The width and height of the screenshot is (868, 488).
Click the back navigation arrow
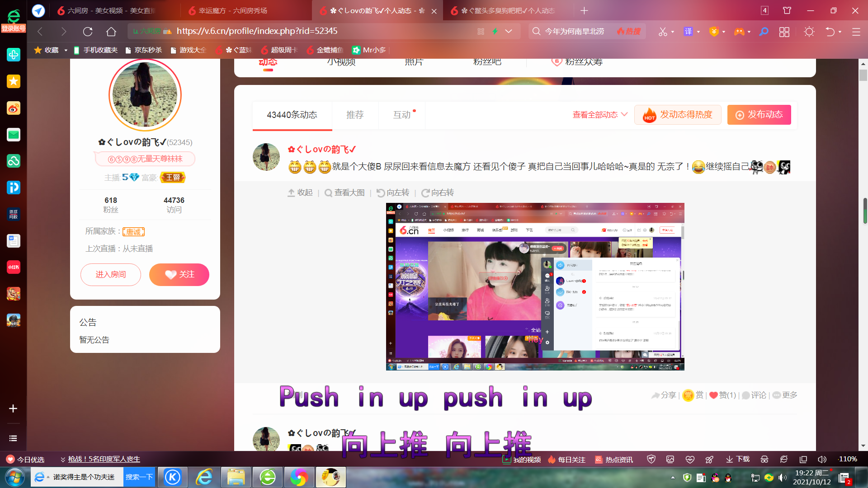tap(40, 32)
